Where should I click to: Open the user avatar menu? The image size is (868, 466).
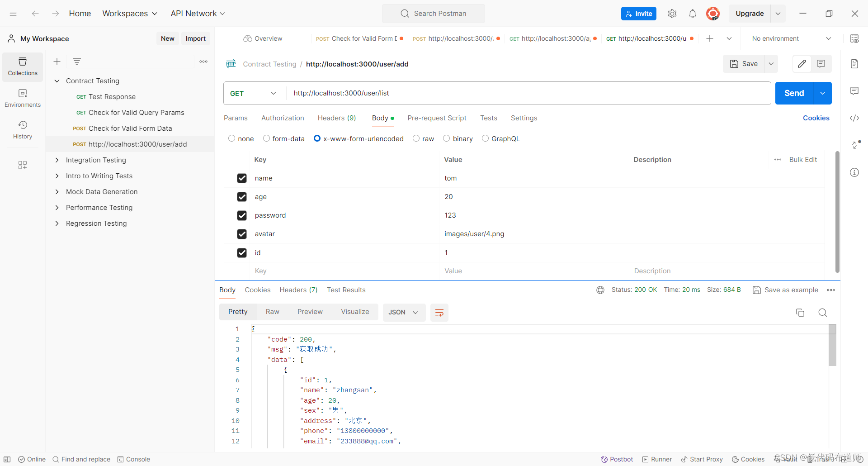[713, 14]
